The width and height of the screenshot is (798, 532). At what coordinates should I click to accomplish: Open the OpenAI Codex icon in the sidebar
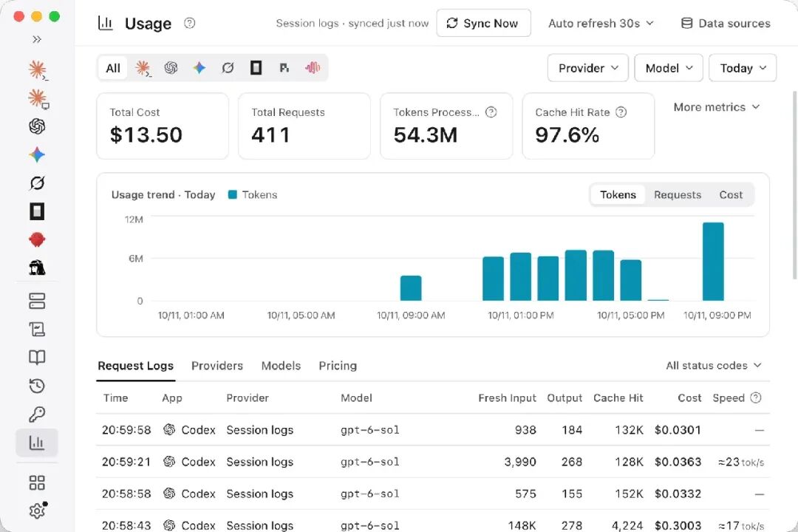coord(37,126)
